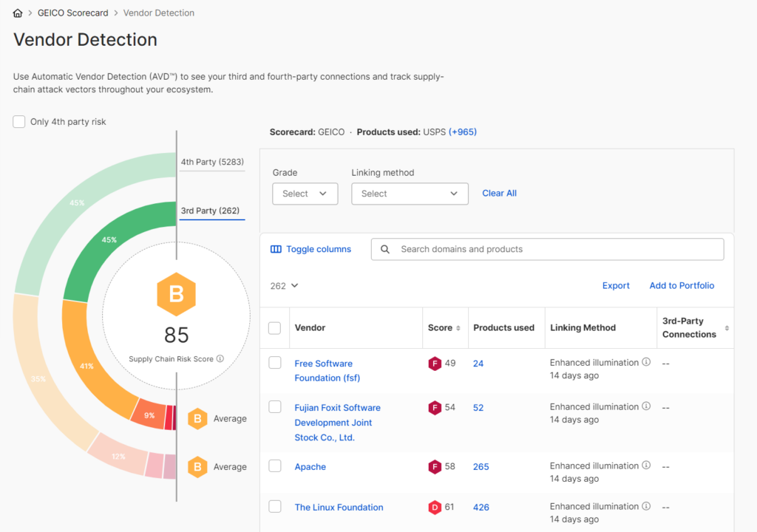
Task: Click lower B Average hexagon badge
Action: pyautogui.click(x=197, y=467)
